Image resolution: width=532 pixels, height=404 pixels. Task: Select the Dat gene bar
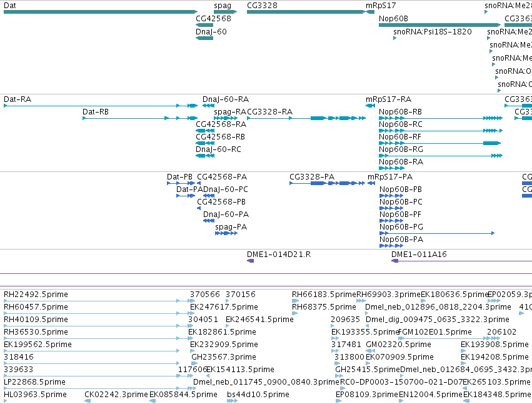click(x=101, y=12)
